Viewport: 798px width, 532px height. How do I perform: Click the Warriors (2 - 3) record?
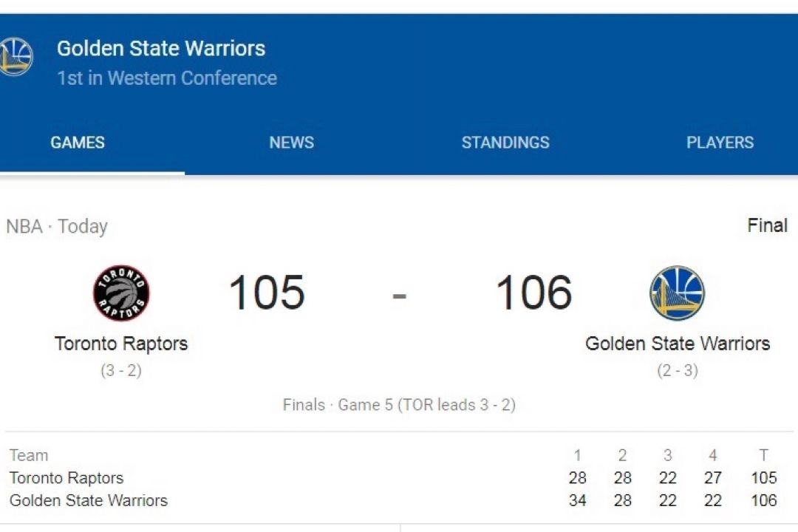click(678, 370)
